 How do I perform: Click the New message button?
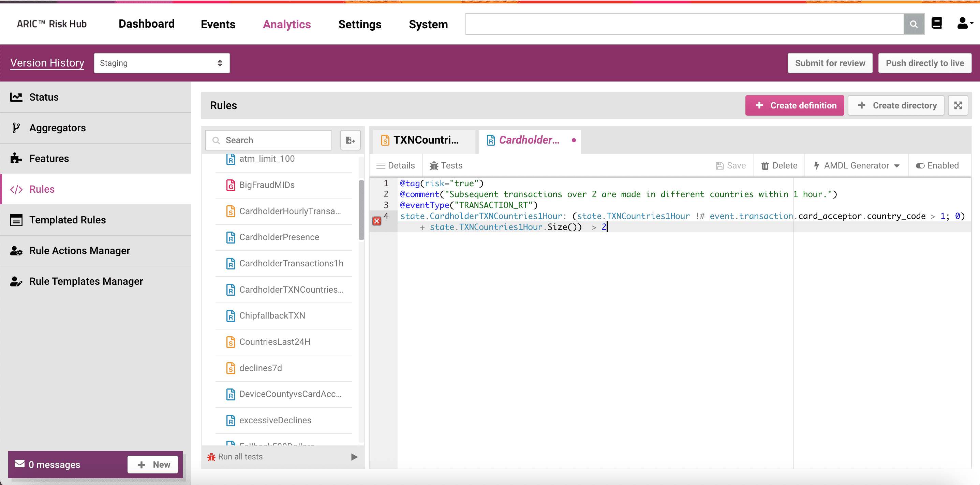click(x=153, y=465)
